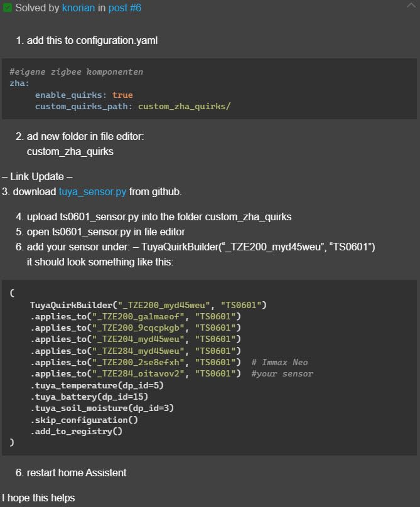The height and width of the screenshot is (507, 420).
Task: Click 'add this to configuration.yaml' step text
Action: coord(92,40)
